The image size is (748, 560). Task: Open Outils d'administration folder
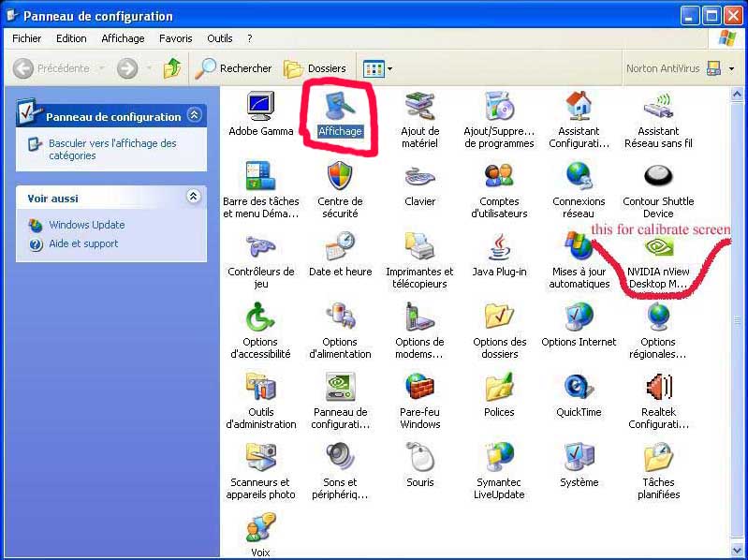pyautogui.click(x=260, y=401)
